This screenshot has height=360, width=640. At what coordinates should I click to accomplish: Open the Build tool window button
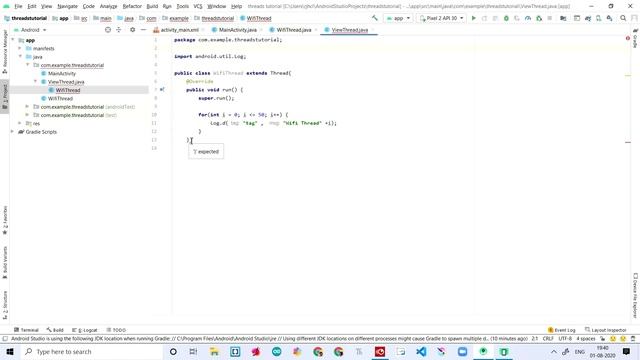tap(55, 330)
